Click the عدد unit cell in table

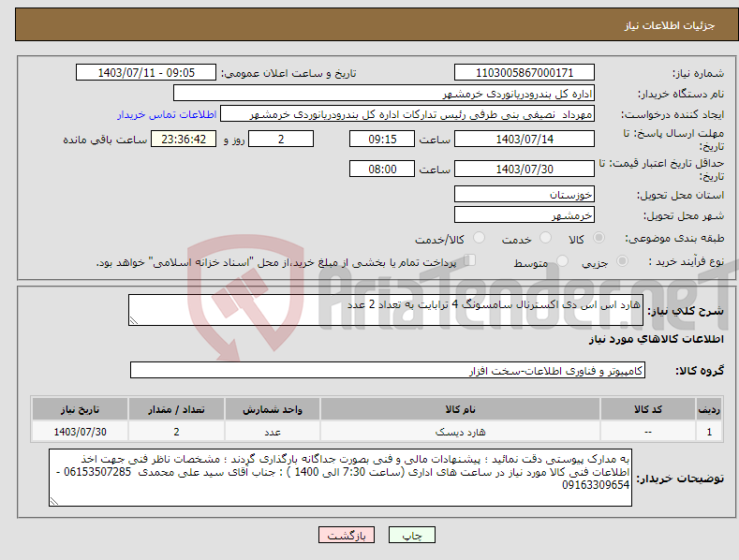[x=273, y=432]
